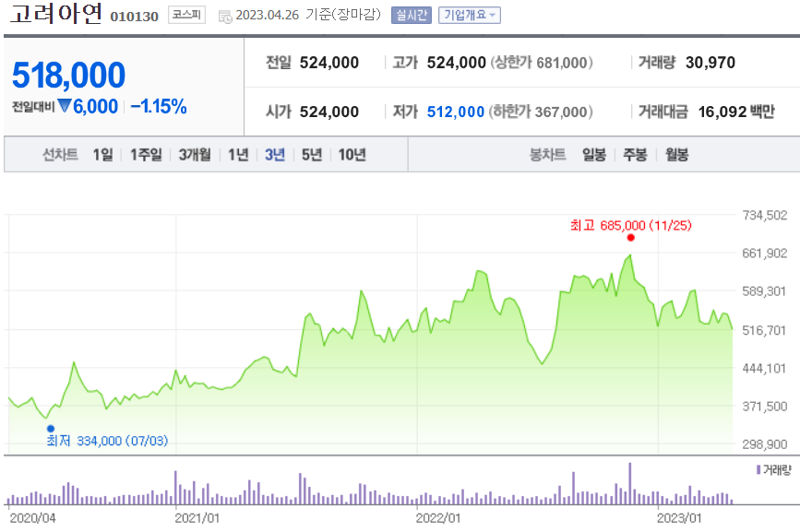This screenshot has height=532, width=800.
Task: Click the stock code 010130
Action: (134, 17)
